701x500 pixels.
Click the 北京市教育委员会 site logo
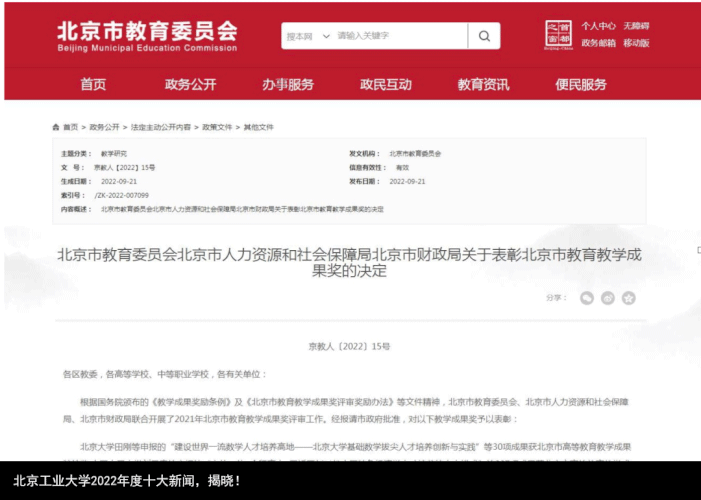[x=147, y=36]
